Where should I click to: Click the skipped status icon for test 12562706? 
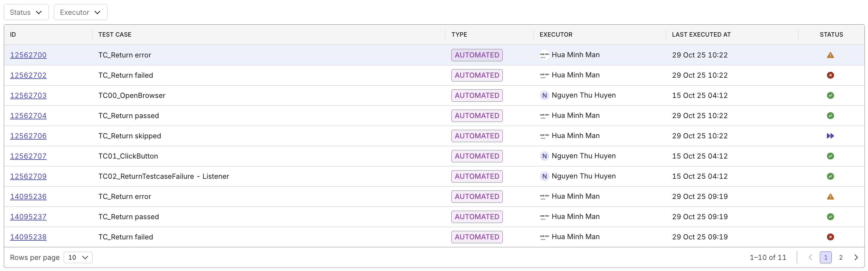(830, 136)
